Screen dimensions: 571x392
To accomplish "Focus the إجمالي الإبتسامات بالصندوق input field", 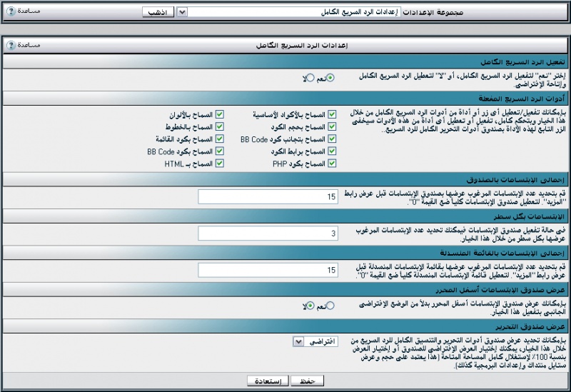I will tap(267, 196).
